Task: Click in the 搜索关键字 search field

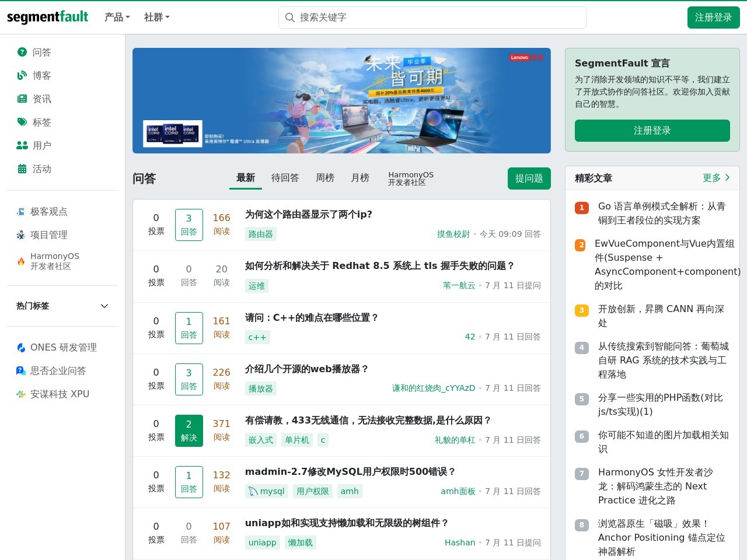Action: (432, 17)
